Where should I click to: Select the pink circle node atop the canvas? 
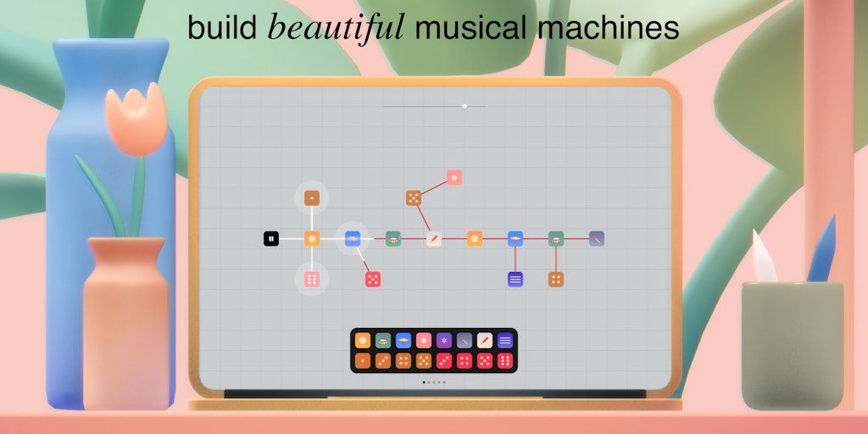coord(454,178)
